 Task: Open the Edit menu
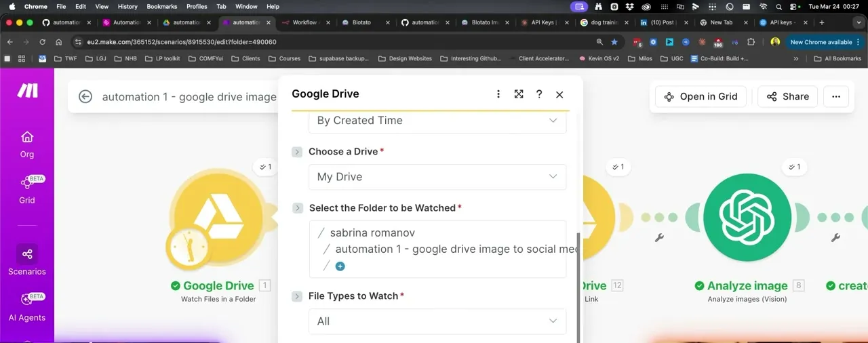tap(81, 6)
